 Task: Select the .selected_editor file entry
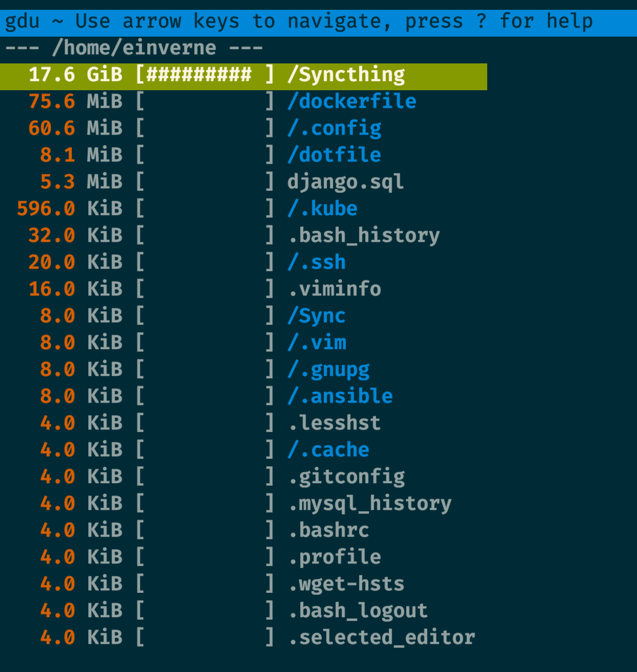[x=381, y=638]
